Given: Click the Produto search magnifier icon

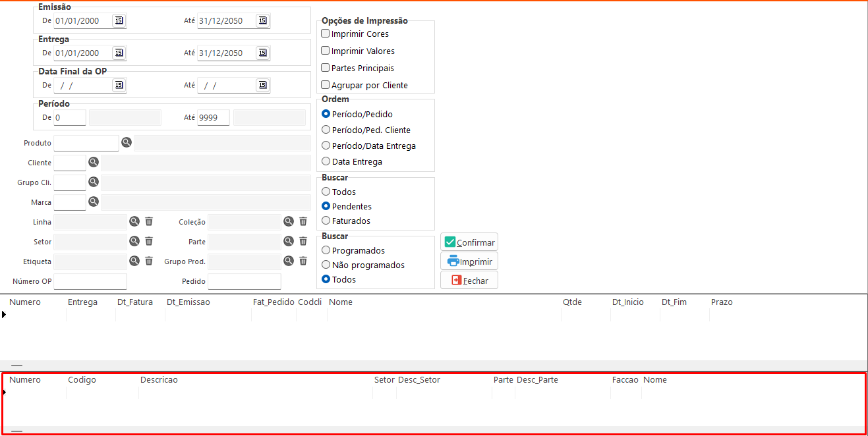Looking at the screenshot, I should point(127,142).
